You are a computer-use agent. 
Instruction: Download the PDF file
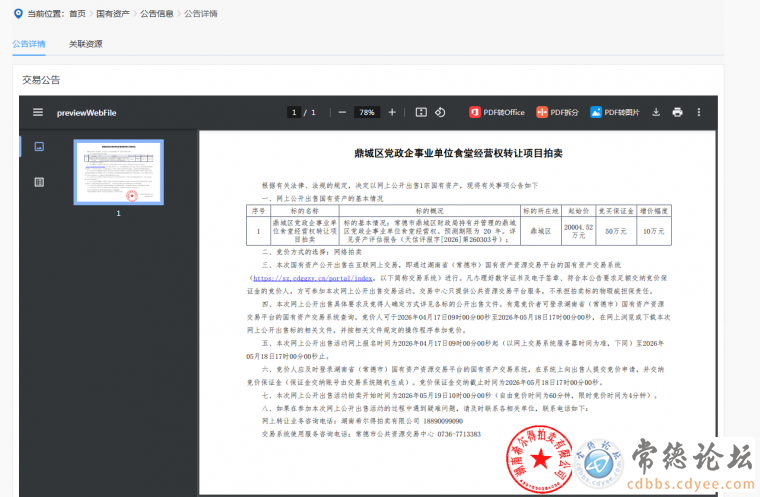(x=656, y=112)
